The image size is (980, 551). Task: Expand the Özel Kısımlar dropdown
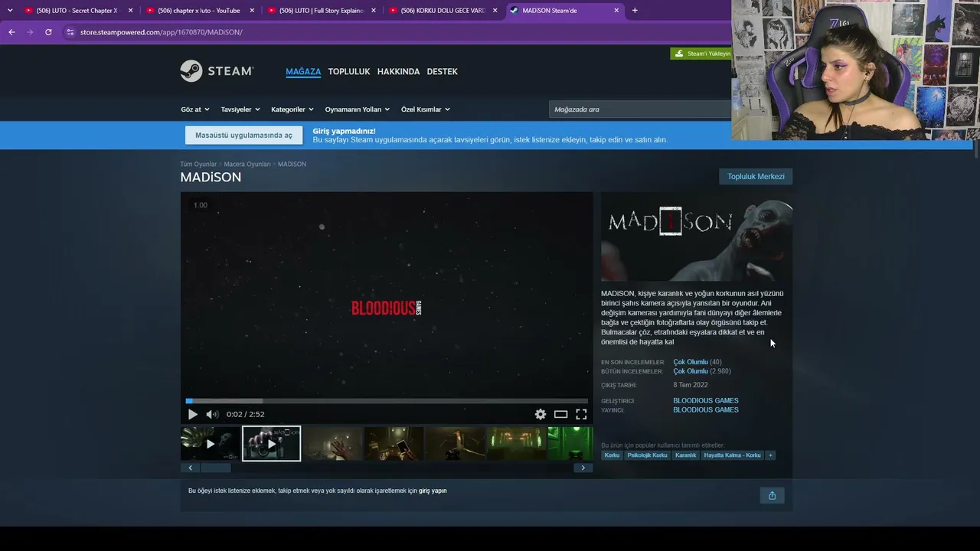[x=426, y=109]
